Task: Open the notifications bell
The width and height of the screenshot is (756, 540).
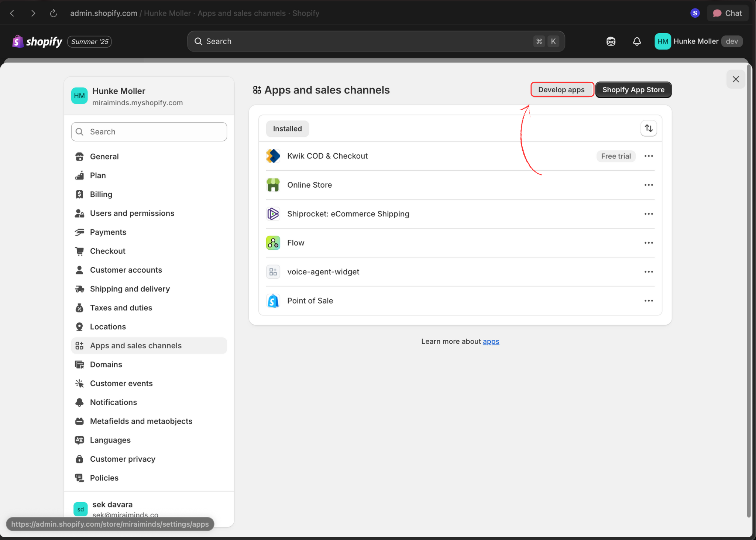Action: (637, 41)
